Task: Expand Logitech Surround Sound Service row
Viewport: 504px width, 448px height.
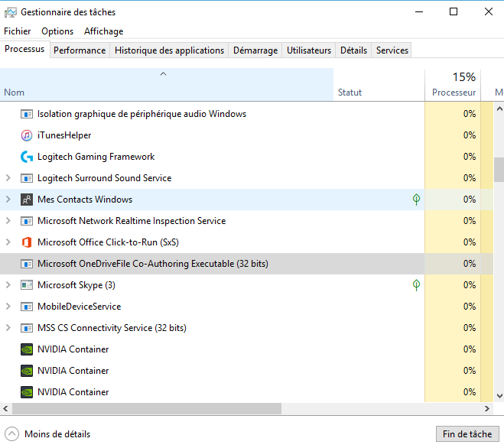Action: (x=8, y=178)
